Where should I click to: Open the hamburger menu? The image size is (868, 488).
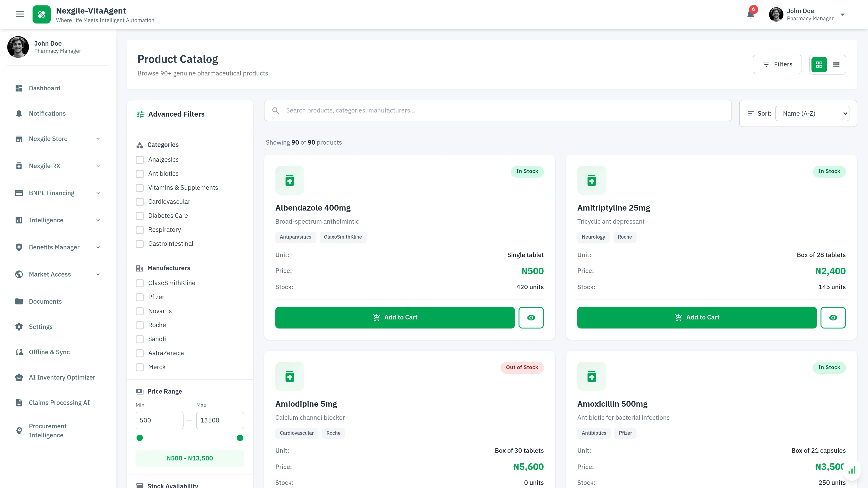pyautogui.click(x=19, y=14)
